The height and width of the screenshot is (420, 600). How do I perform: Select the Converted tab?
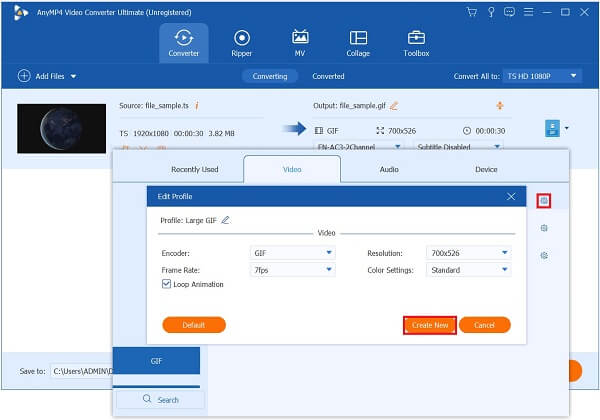328,76
